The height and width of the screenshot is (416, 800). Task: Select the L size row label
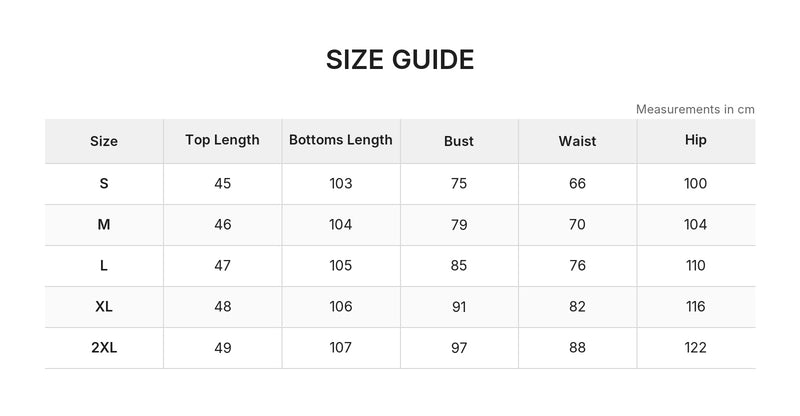pyautogui.click(x=104, y=265)
